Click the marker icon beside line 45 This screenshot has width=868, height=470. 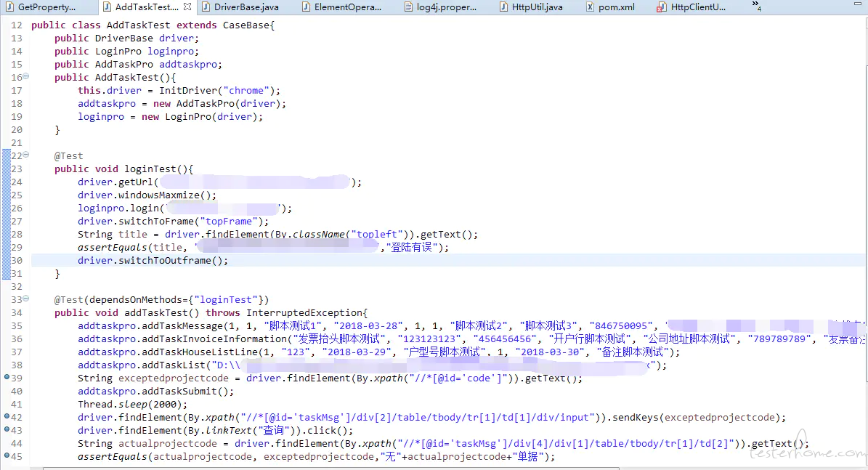click(x=7, y=455)
